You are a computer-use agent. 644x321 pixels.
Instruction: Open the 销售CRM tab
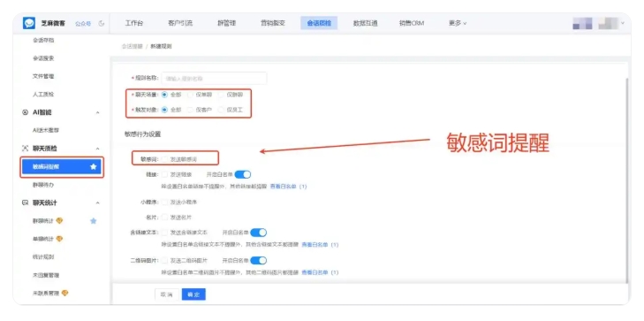(x=412, y=23)
